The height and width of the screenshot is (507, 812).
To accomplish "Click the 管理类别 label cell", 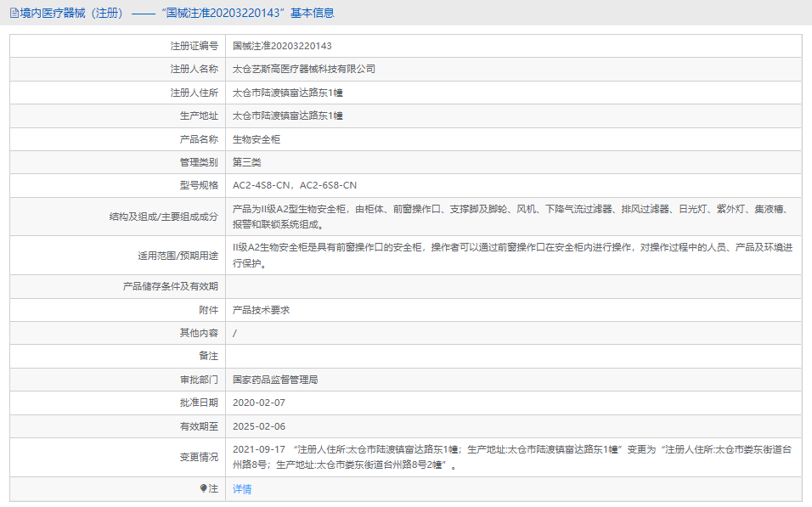I will coord(195,161).
